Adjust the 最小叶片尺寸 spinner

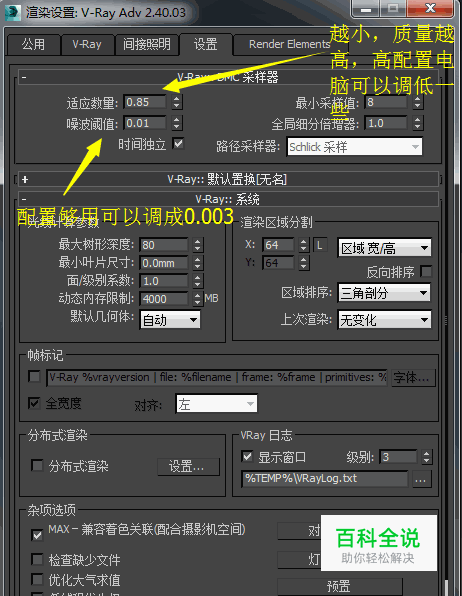pos(197,263)
